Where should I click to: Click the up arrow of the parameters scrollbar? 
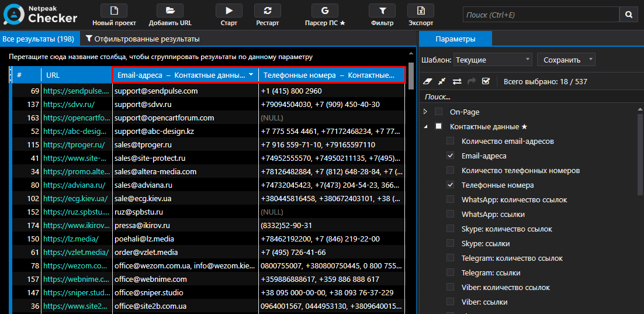(639, 109)
